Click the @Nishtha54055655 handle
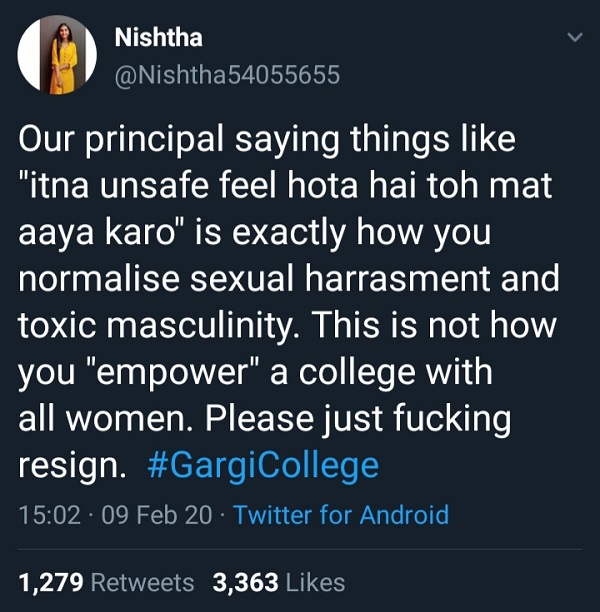600x612 pixels. (229, 74)
